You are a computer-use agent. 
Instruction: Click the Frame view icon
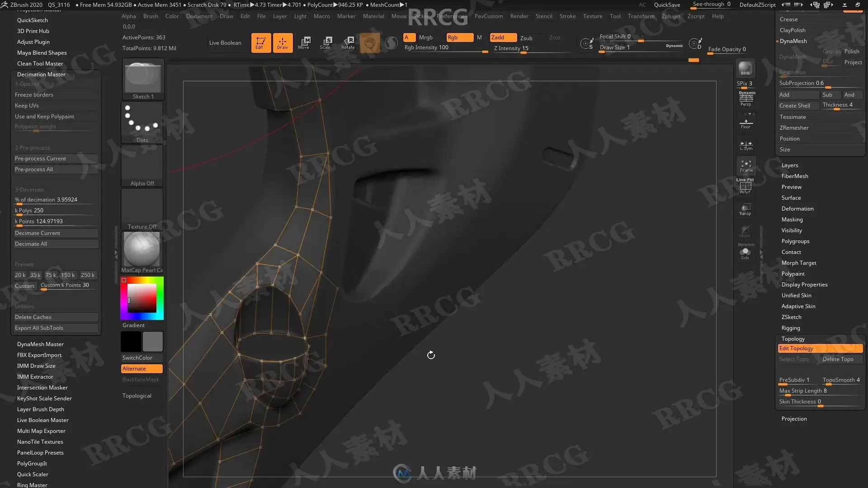coord(746,166)
